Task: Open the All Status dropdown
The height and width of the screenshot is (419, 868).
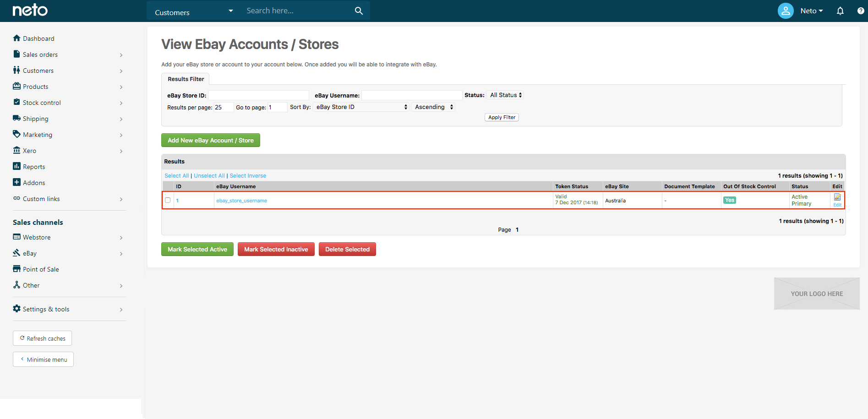Action: pos(505,95)
